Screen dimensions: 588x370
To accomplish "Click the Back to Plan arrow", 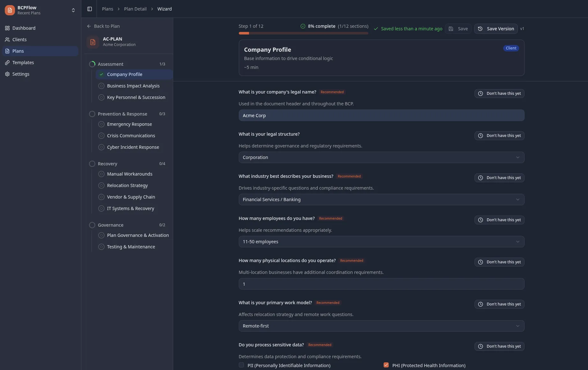I will 89,26.
